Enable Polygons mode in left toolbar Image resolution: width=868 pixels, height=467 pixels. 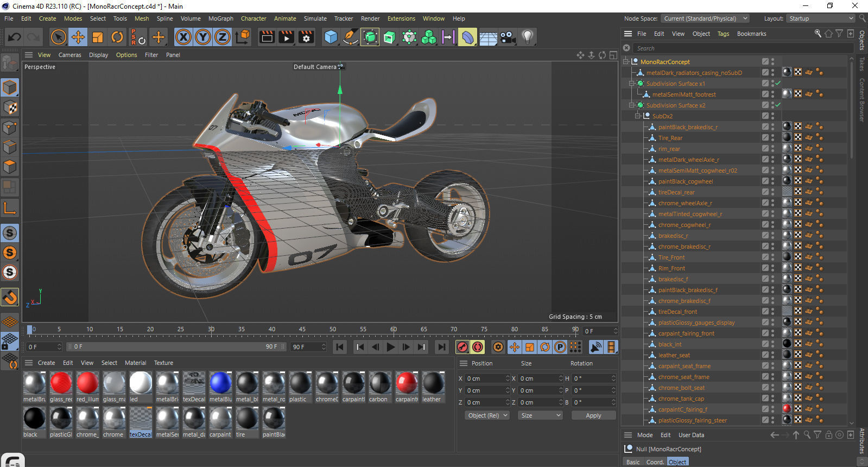click(x=10, y=167)
